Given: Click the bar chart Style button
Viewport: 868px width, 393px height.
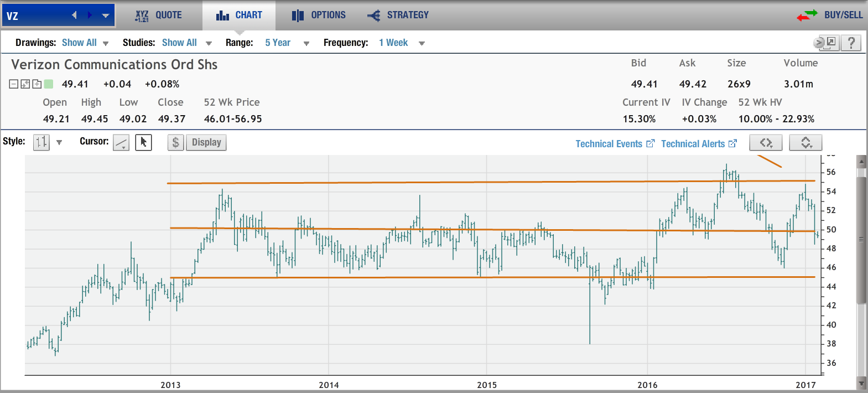Looking at the screenshot, I should (x=41, y=142).
